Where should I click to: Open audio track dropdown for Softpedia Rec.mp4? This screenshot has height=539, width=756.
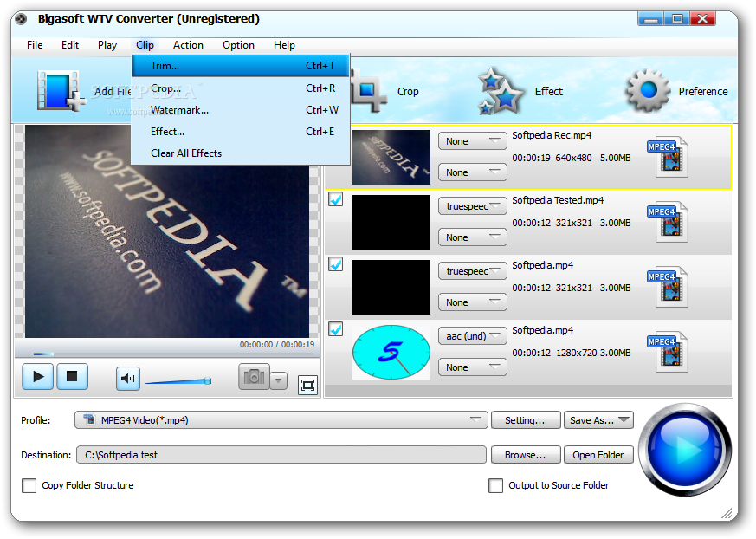pyautogui.click(x=473, y=141)
